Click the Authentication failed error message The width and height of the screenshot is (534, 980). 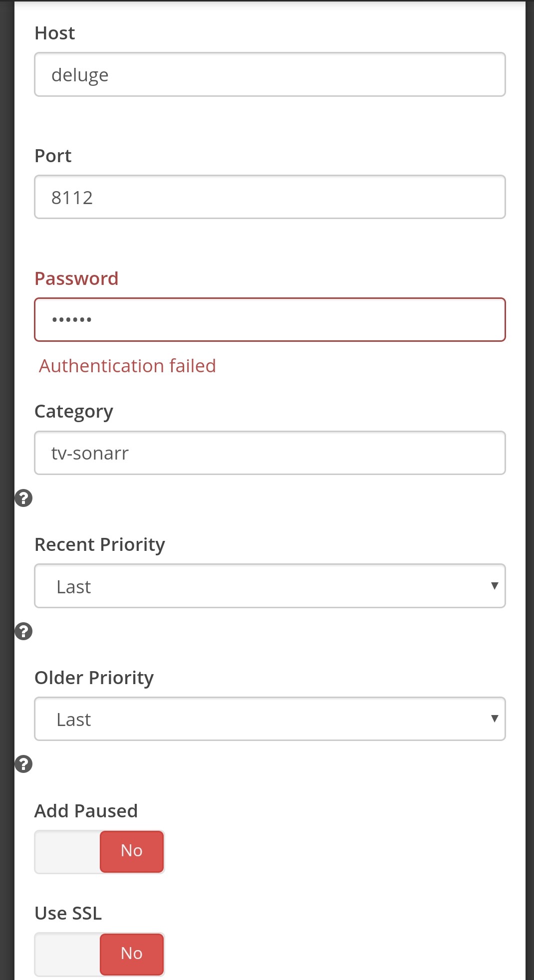pyautogui.click(x=128, y=366)
